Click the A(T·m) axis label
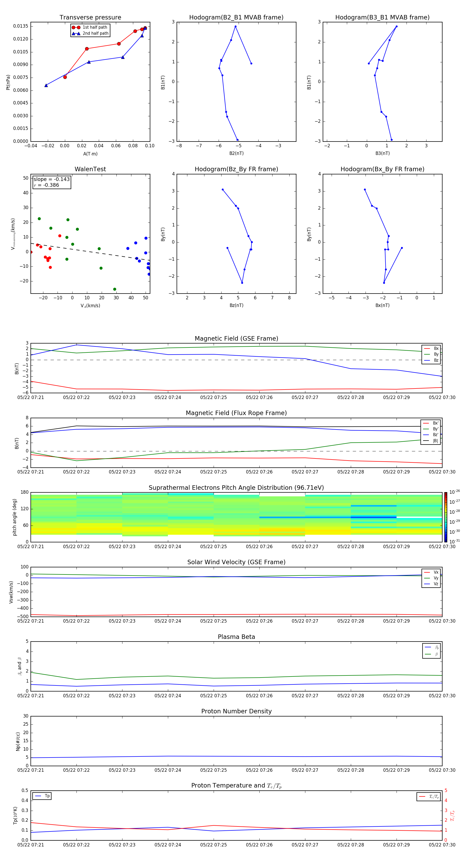The height and width of the screenshot is (868, 473). [x=90, y=154]
